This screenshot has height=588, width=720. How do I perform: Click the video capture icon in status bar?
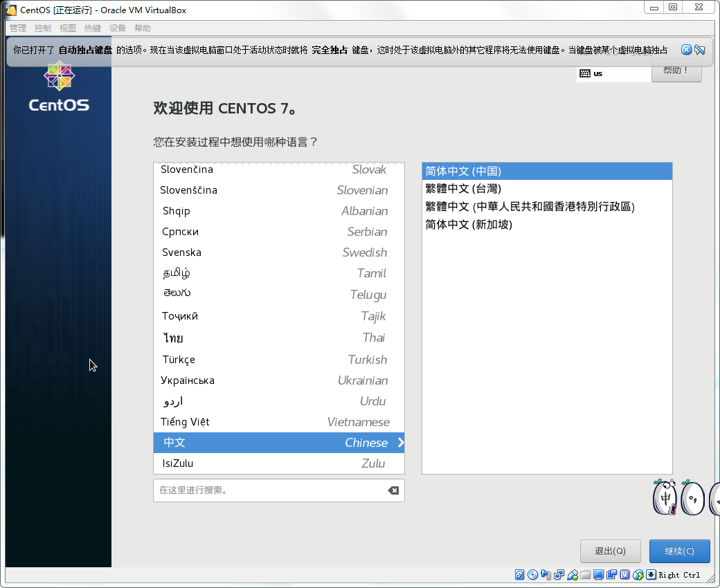click(x=612, y=575)
